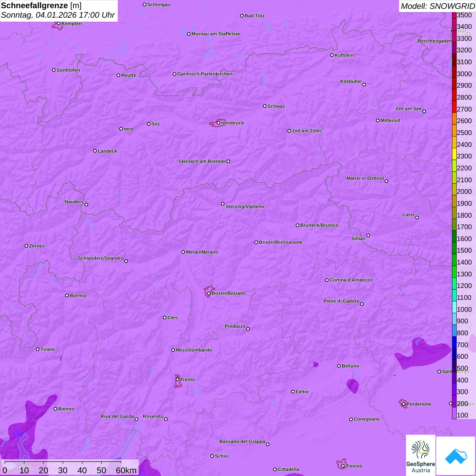Click the Sterzing/Vipiteno label
The width and height of the screenshot is (476, 476).
[245, 206]
